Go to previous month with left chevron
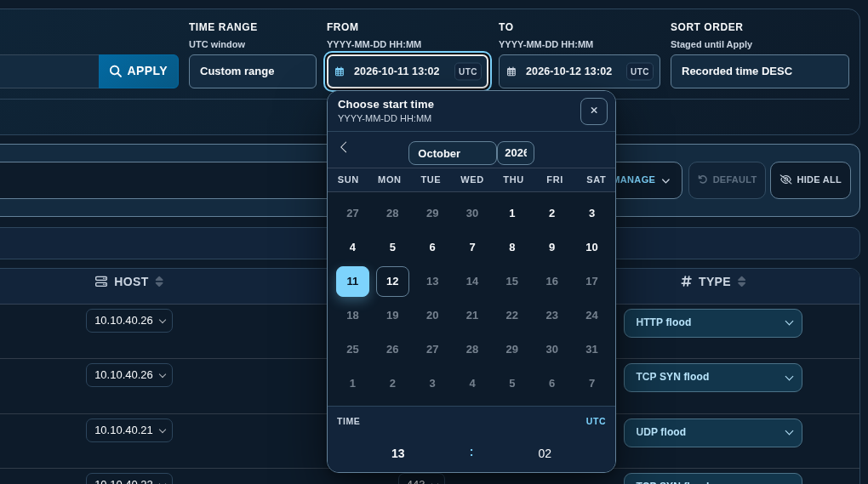Screen dimensions: 868x484 [x=344, y=147]
